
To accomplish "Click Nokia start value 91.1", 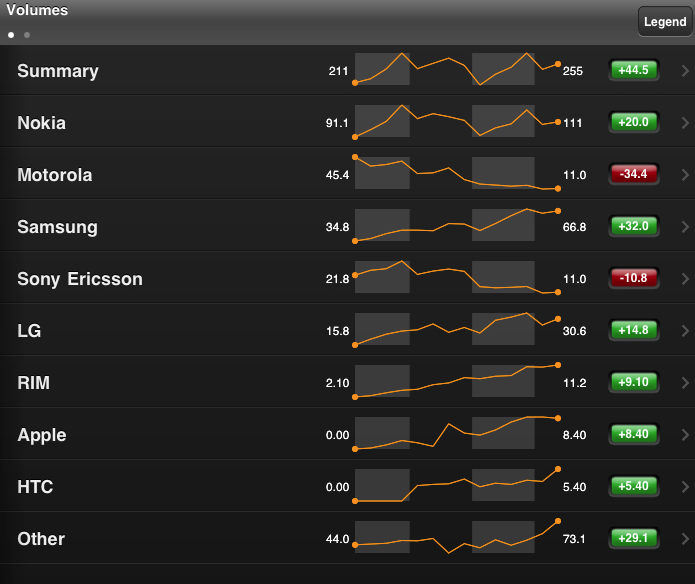I will (x=337, y=123).
